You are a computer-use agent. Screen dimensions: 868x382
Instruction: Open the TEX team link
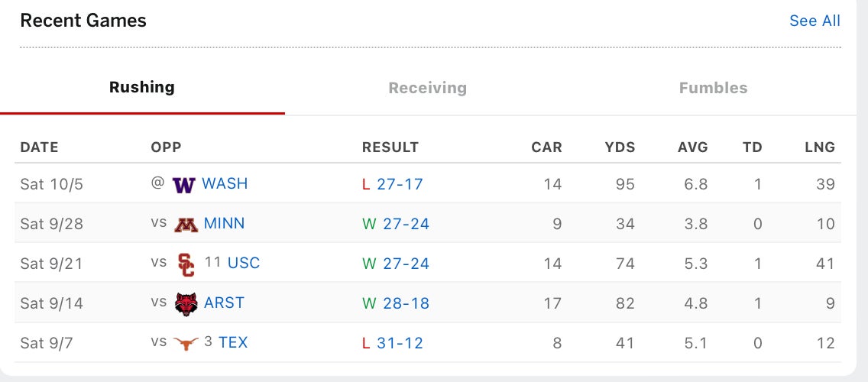233,343
